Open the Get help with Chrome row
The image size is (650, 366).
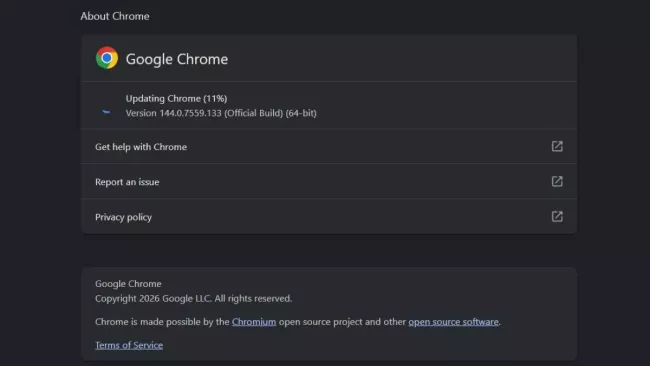329,147
